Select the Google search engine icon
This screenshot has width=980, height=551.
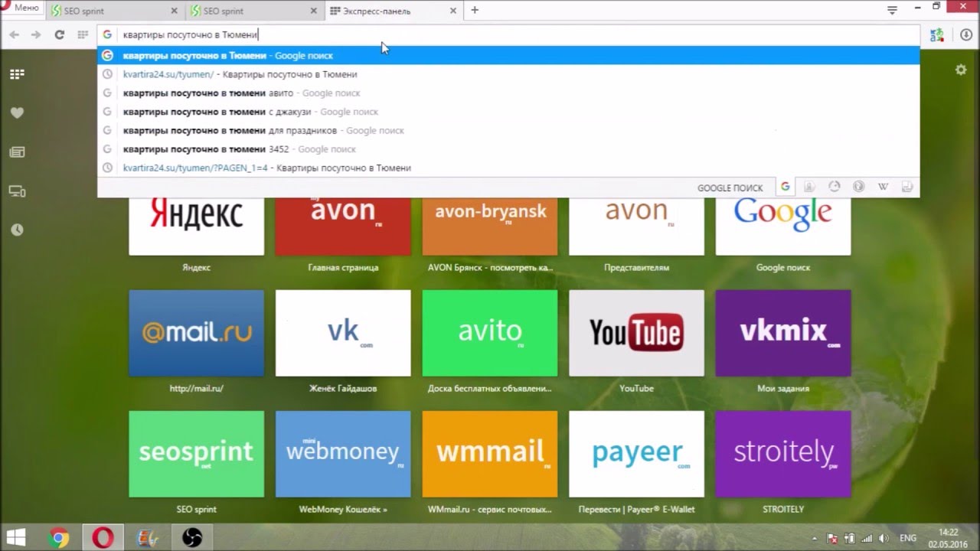(785, 187)
